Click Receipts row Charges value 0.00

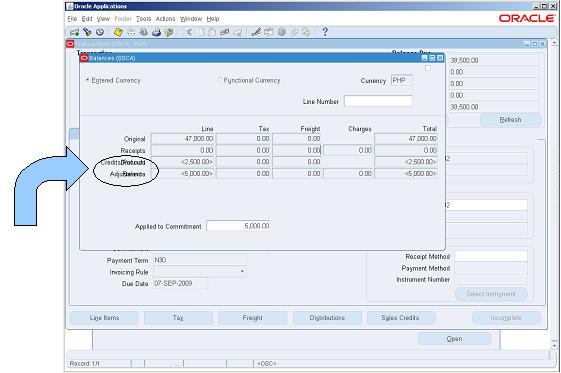click(348, 150)
